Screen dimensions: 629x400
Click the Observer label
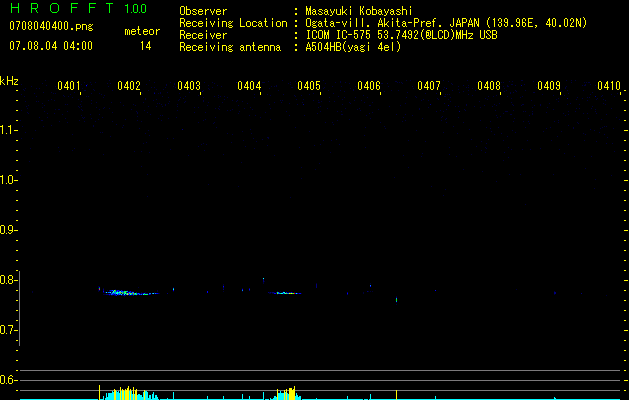203,11
